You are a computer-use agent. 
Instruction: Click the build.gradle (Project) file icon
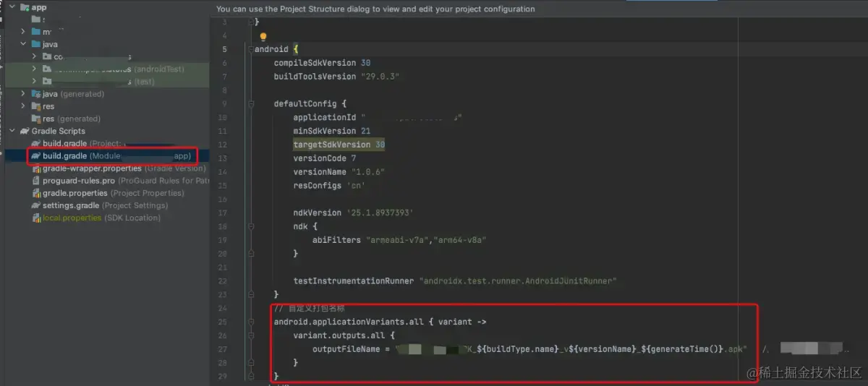pyautogui.click(x=36, y=143)
